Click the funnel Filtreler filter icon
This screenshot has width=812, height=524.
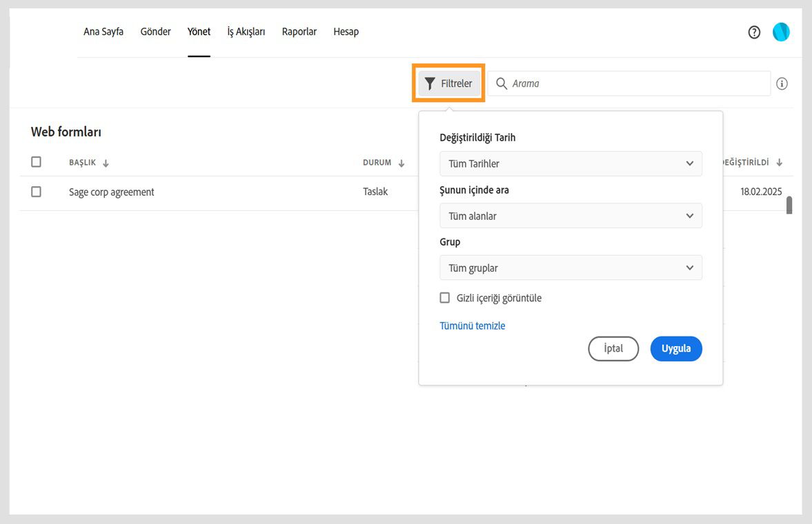click(x=430, y=83)
